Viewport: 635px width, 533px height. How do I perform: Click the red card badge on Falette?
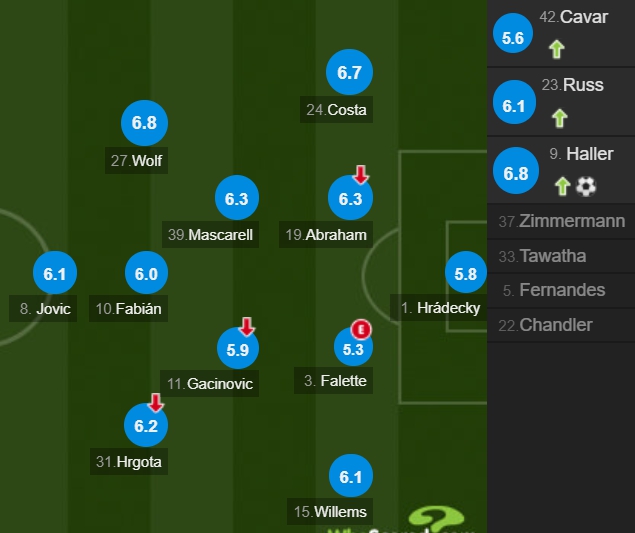pyautogui.click(x=361, y=329)
